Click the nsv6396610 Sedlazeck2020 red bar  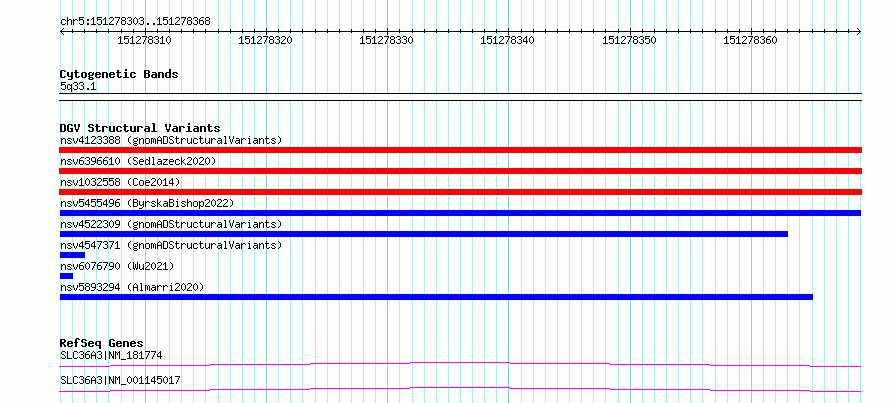460,171
